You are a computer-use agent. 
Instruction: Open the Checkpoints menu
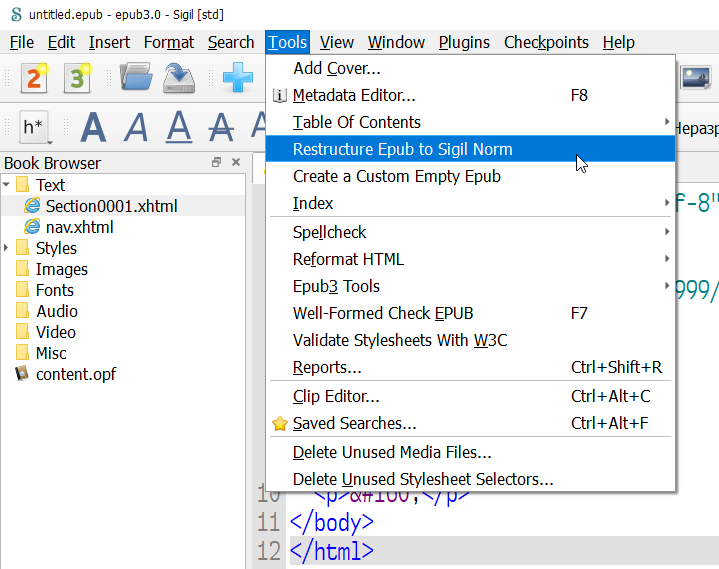tap(546, 42)
